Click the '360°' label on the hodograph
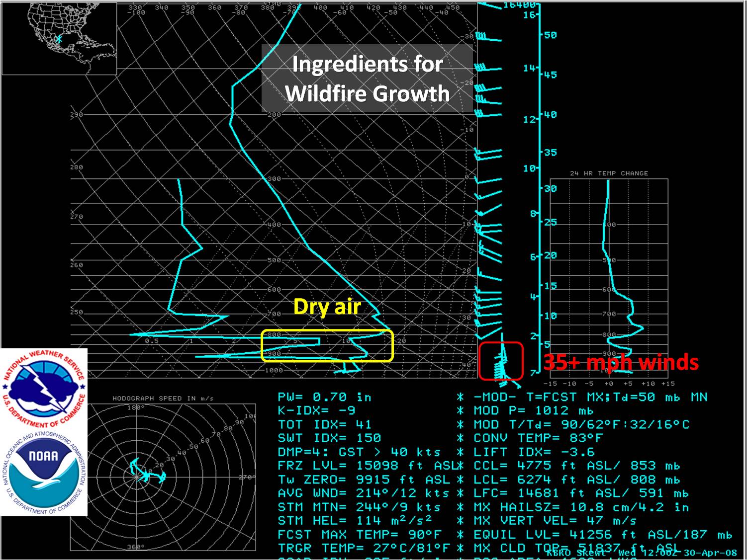The image size is (747, 560). point(136,547)
